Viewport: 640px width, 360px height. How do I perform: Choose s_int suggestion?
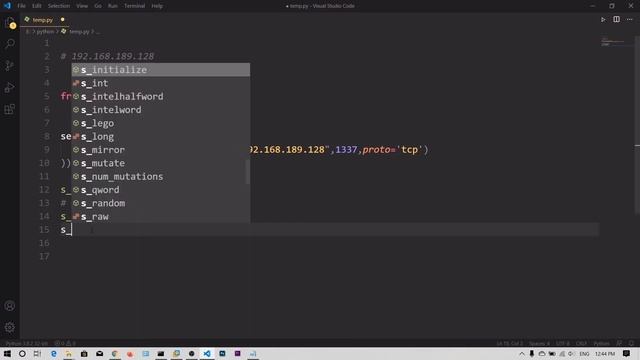(161, 83)
